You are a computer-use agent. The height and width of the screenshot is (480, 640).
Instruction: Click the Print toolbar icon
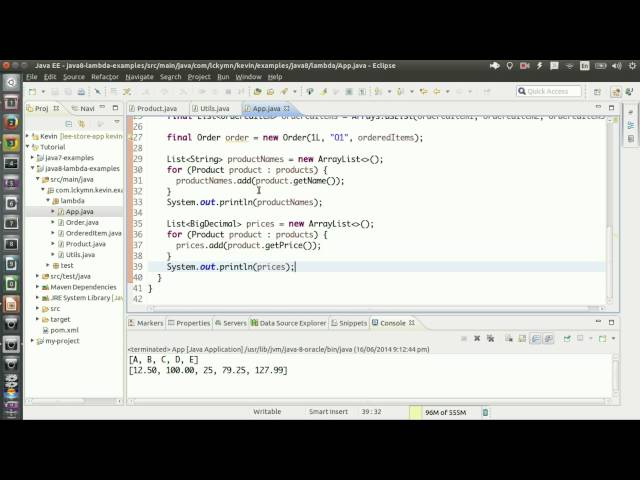coord(81,91)
